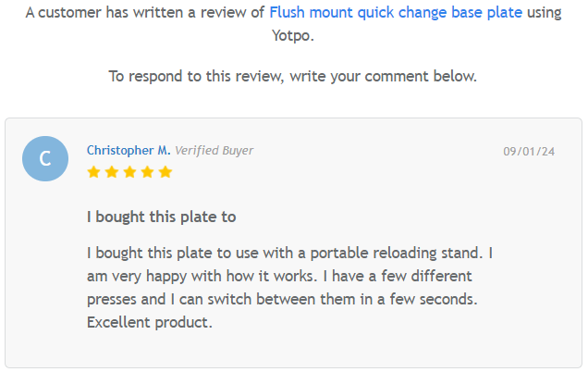Click the fourth rating star

coord(147,172)
